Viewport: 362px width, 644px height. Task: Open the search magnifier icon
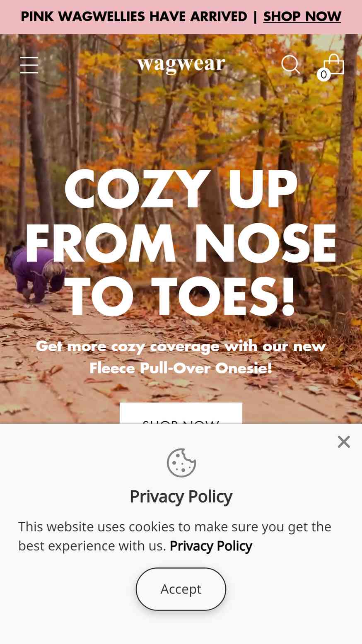pyautogui.click(x=290, y=65)
